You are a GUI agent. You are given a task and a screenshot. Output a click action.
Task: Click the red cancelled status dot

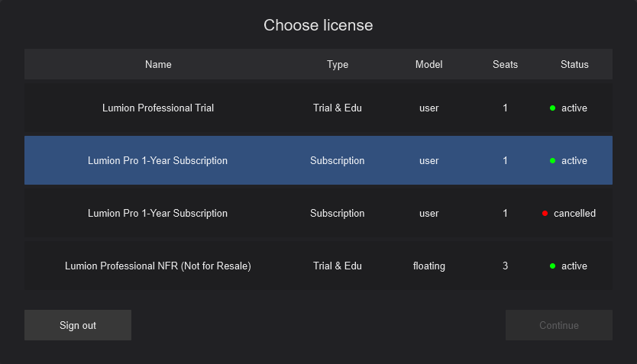point(545,214)
